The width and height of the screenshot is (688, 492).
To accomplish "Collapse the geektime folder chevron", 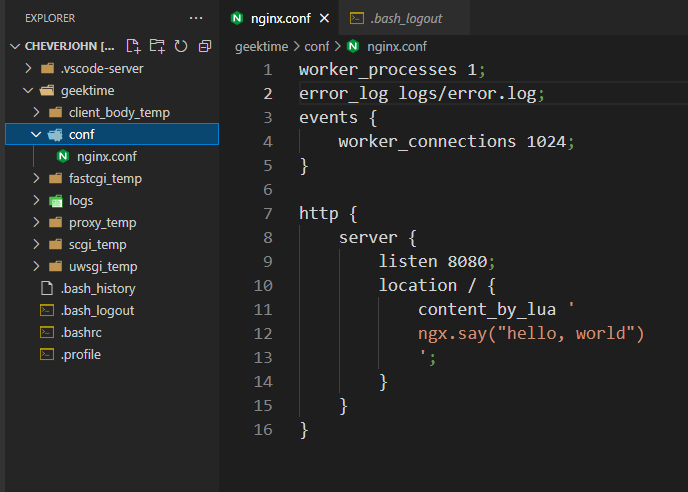I will (x=28, y=90).
